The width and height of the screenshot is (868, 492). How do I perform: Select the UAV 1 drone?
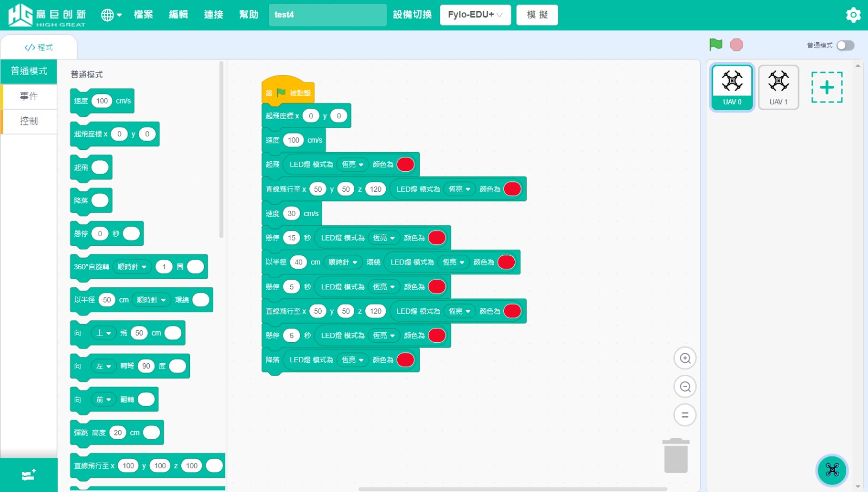pos(778,87)
